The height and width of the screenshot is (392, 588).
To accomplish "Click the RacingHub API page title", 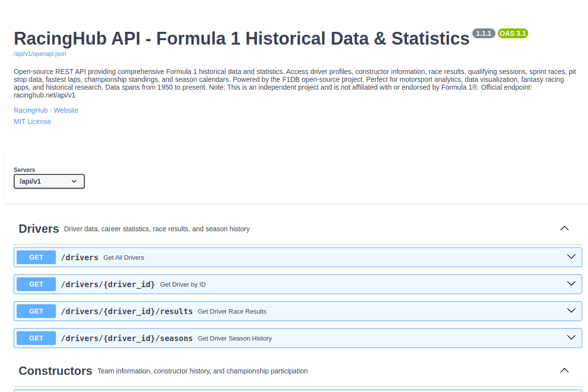I will tap(242, 38).
